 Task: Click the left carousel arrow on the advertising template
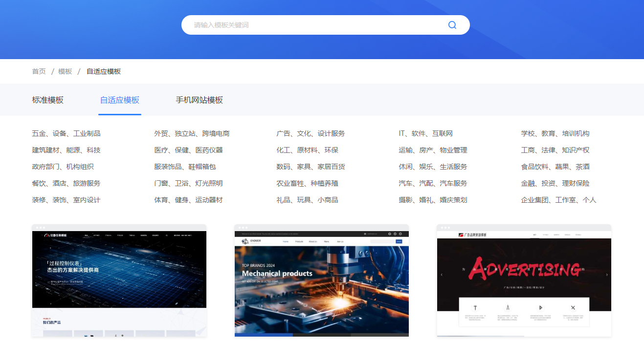442,275
